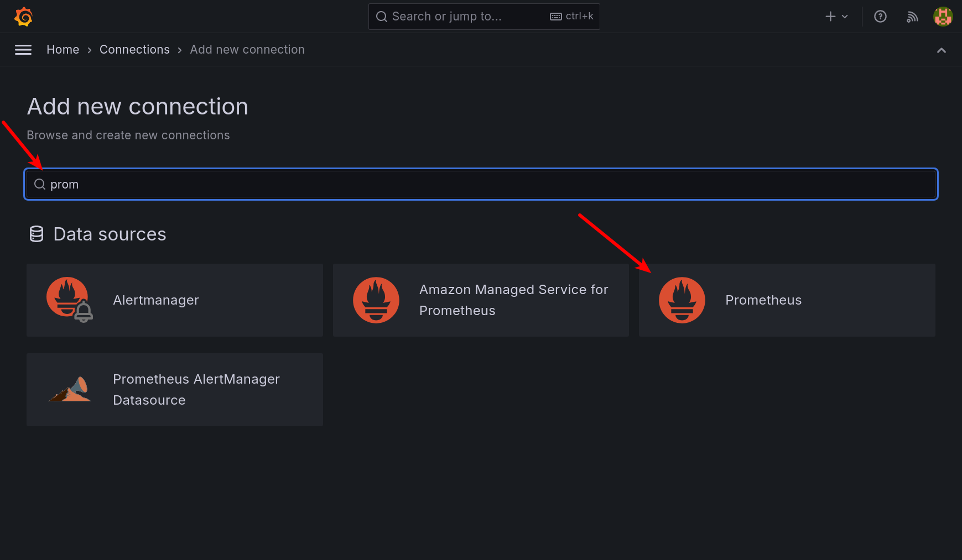Collapse the top bar with the chevron-up

click(941, 50)
